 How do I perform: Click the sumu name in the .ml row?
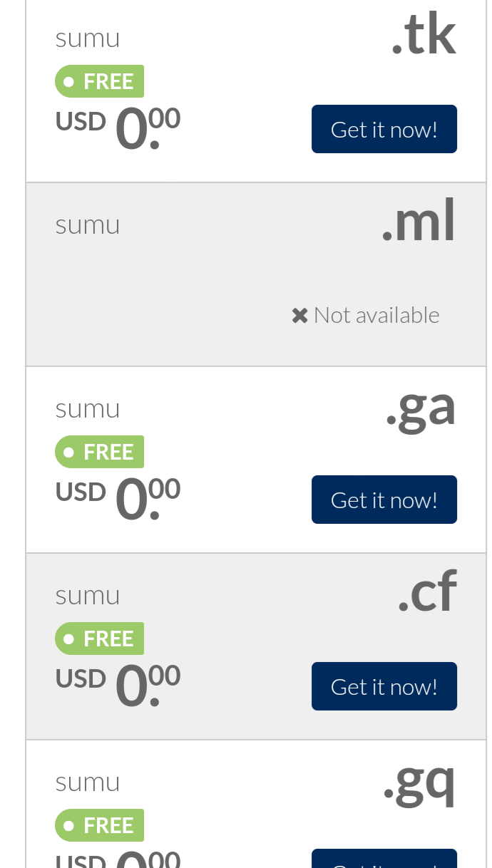[x=88, y=224]
